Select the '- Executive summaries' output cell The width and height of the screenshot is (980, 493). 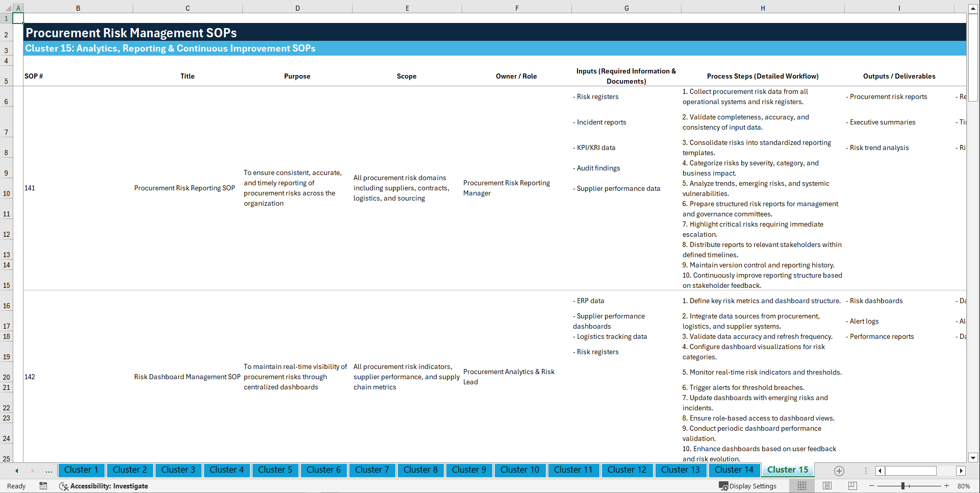[899, 122]
